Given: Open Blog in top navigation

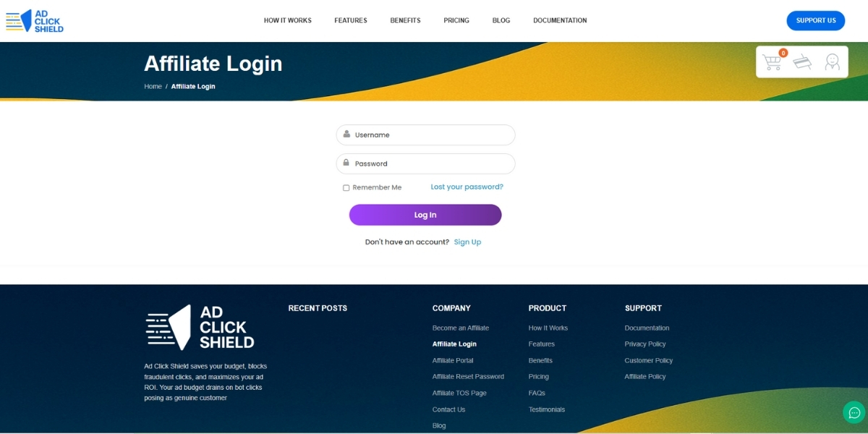Looking at the screenshot, I should pos(501,20).
